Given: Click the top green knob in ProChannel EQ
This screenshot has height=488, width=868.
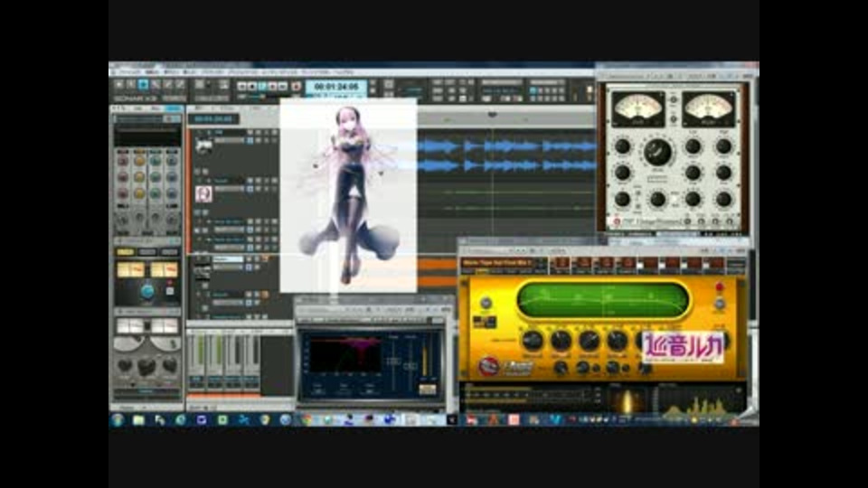Looking at the screenshot, I should tap(156, 161).
